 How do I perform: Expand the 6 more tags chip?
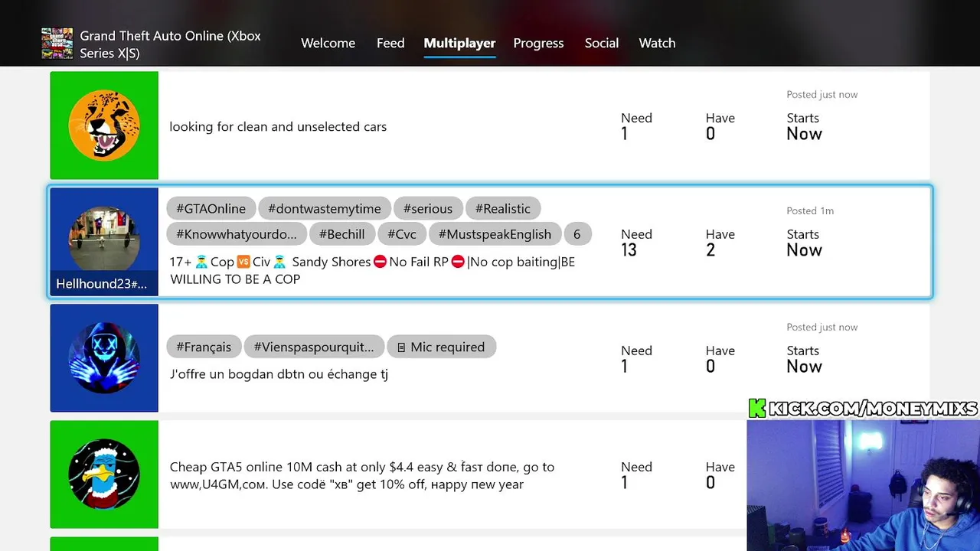[577, 234]
